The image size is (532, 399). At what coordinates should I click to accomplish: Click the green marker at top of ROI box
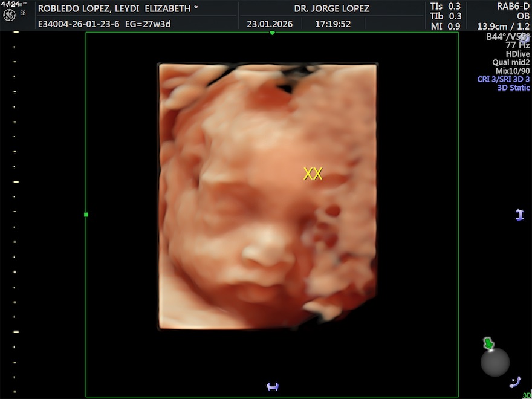click(x=272, y=33)
